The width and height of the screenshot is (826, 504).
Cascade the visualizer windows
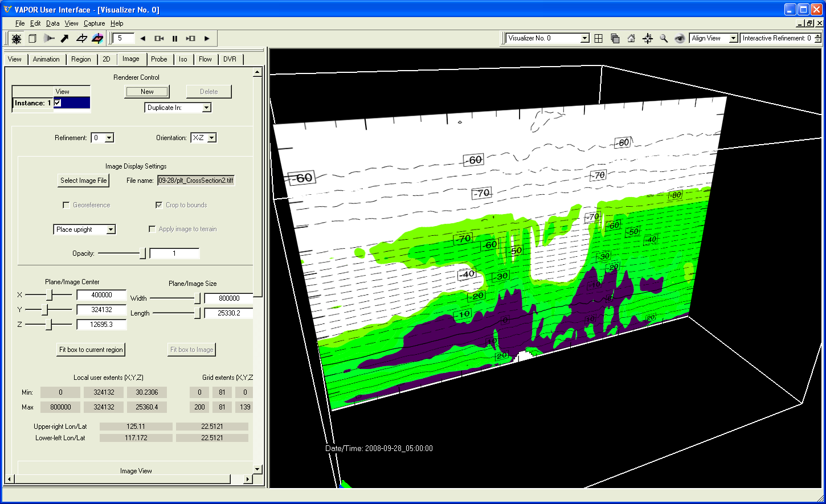[615, 39]
